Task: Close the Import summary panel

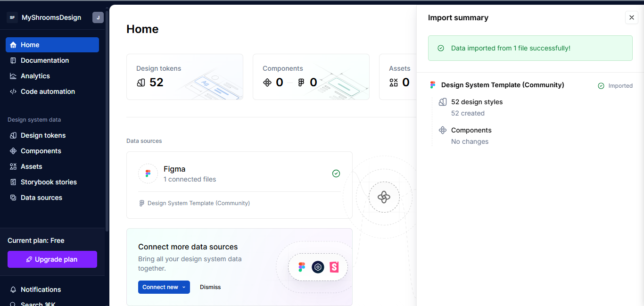Action: 632,17
